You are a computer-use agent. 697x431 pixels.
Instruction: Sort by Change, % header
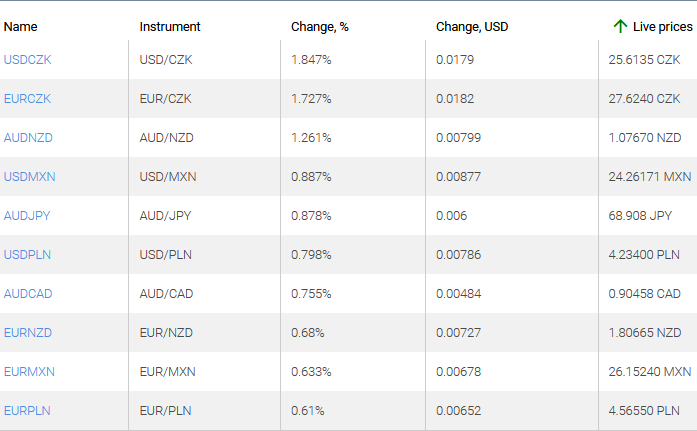coord(320,26)
